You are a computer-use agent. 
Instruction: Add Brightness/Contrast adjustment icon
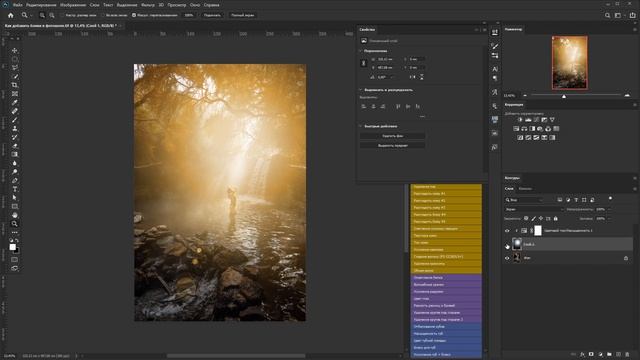tap(520, 120)
